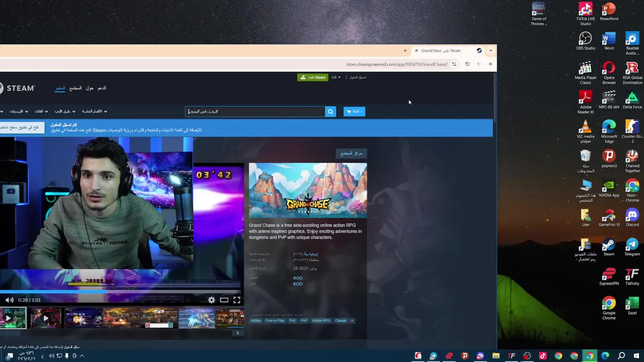Select the Community tab (المجتمع)
This screenshot has height=362, width=644.
point(75,88)
